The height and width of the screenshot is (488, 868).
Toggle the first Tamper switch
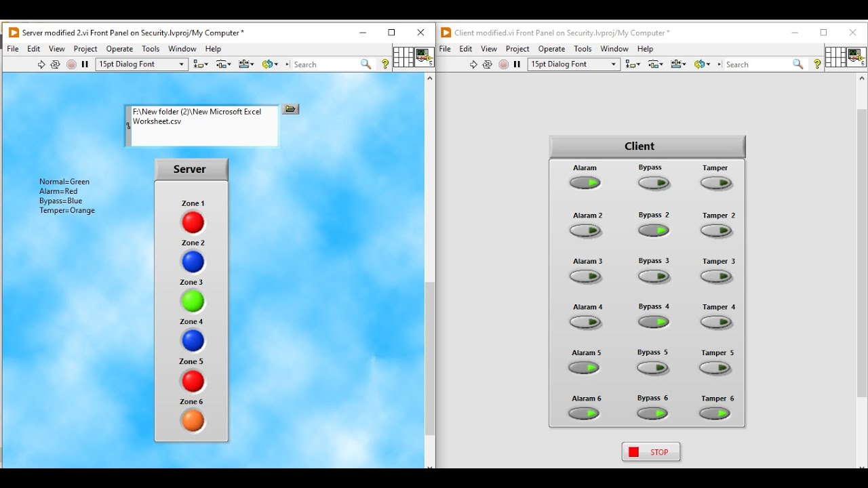tap(716, 183)
